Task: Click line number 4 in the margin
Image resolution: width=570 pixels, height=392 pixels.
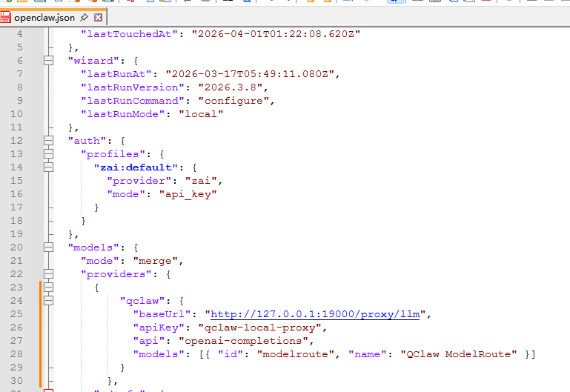Action: 19,34
